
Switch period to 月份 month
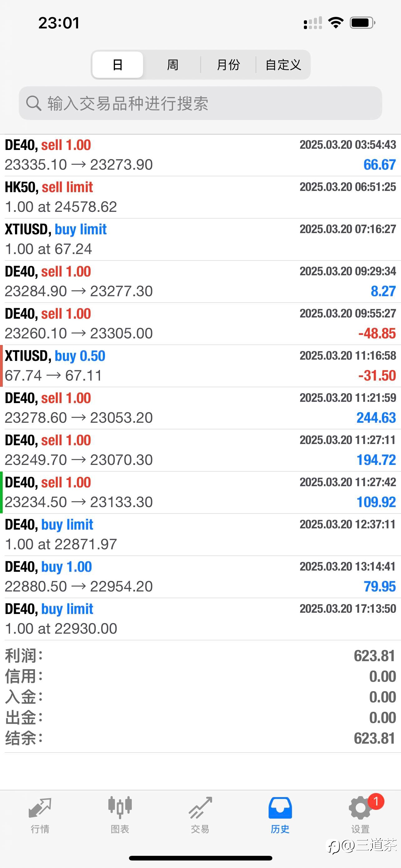(228, 65)
